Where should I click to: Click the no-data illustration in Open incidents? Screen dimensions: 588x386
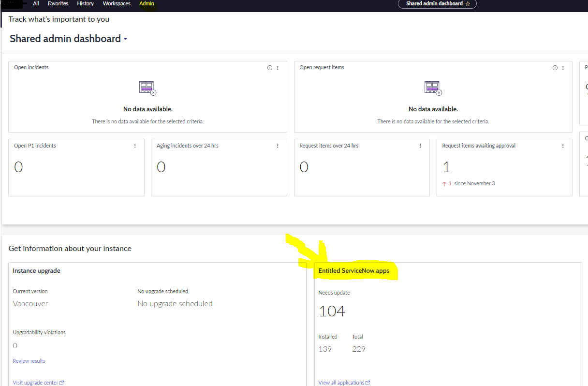pyautogui.click(x=147, y=88)
